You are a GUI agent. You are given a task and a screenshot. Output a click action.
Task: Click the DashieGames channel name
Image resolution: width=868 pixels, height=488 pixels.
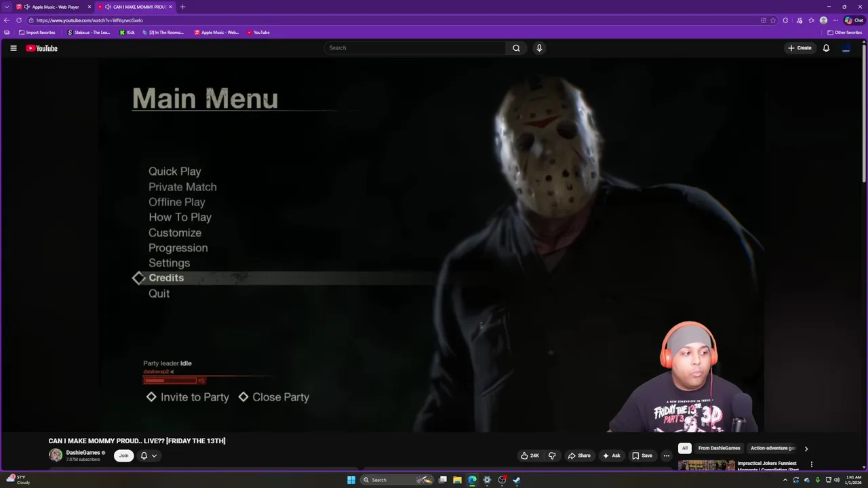83,453
